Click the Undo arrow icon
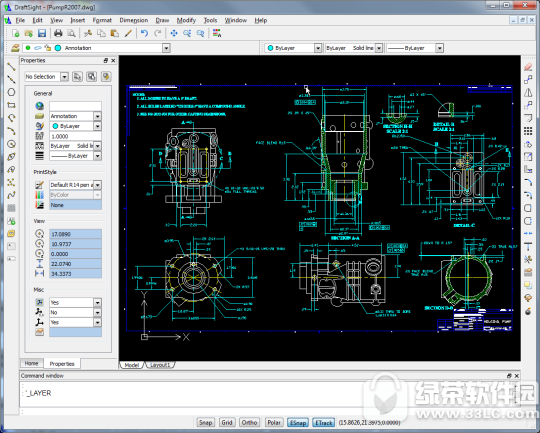This screenshot has height=433, width=540. (x=144, y=33)
